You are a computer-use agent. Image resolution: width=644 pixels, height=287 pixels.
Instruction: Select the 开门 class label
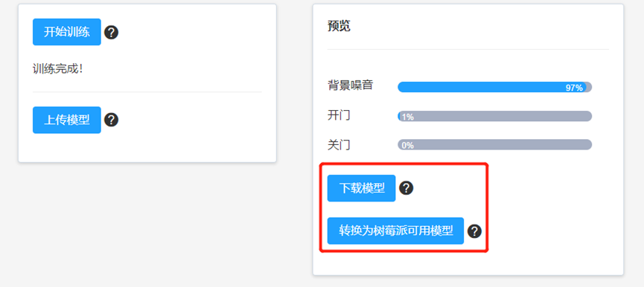[x=339, y=115]
